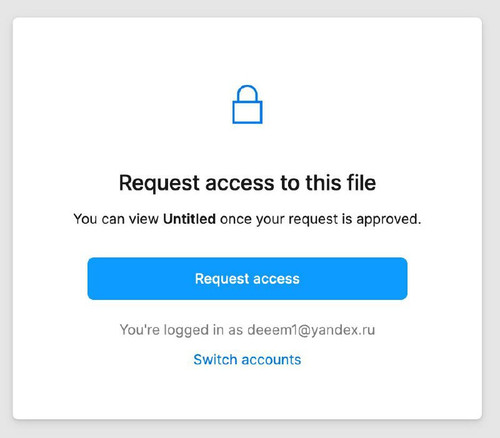Click white space between lock and heading
This screenshot has height=438, width=500.
(x=247, y=148)
